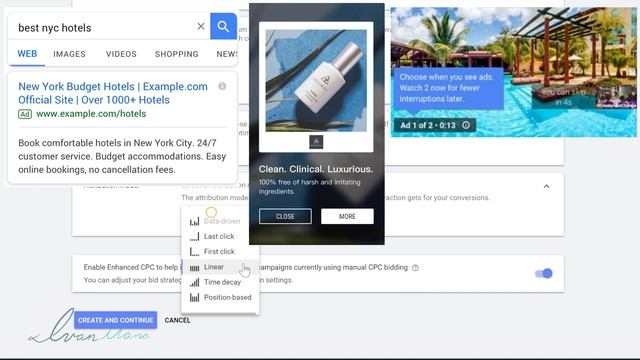
Task: Click the Choose when you see ads tooltip
Action: pos(448,88)
